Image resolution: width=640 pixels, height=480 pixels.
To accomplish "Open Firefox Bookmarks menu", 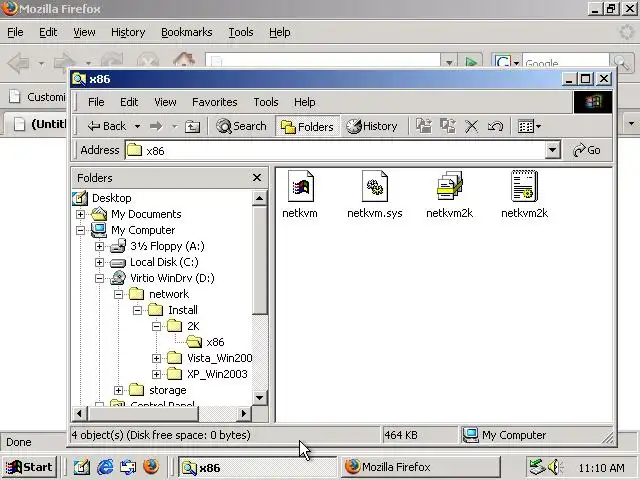I will point(187,32).
